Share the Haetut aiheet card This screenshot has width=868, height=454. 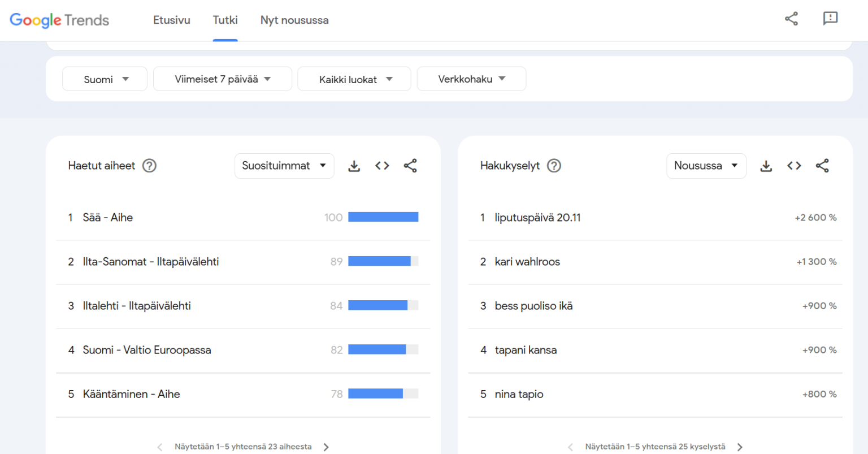tap(410, 166)
